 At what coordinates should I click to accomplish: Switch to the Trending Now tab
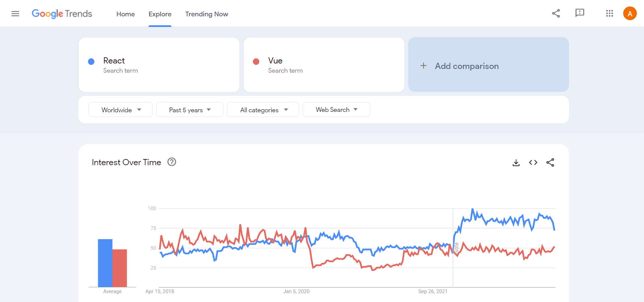click(x=206, y=14)
